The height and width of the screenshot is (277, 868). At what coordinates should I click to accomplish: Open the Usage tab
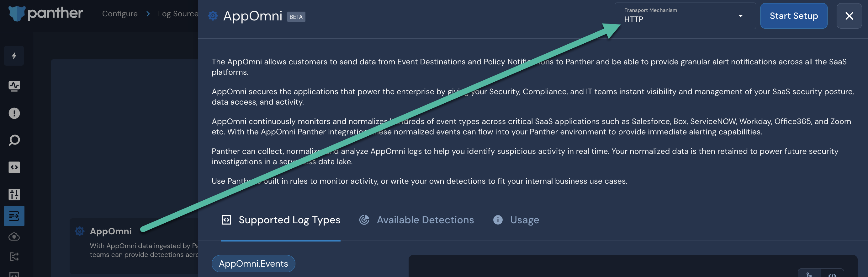tap(524, 220)
